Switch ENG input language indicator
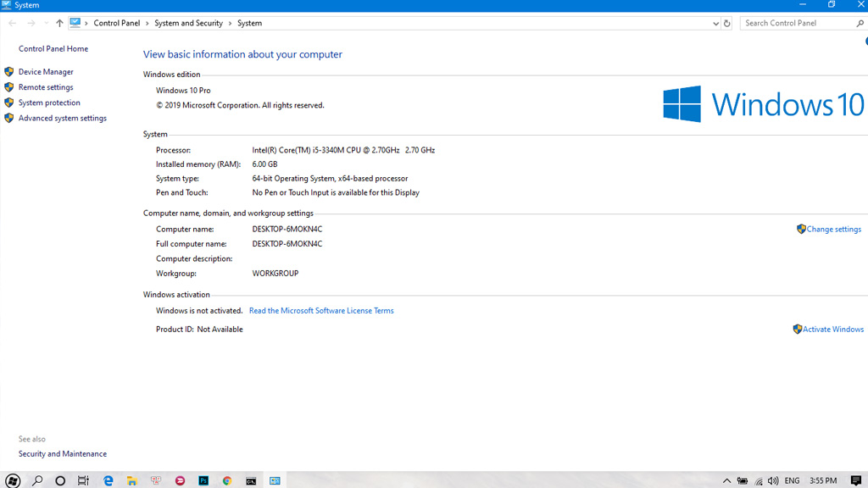This screenshot has height=488, width=868. coord(793,480)
